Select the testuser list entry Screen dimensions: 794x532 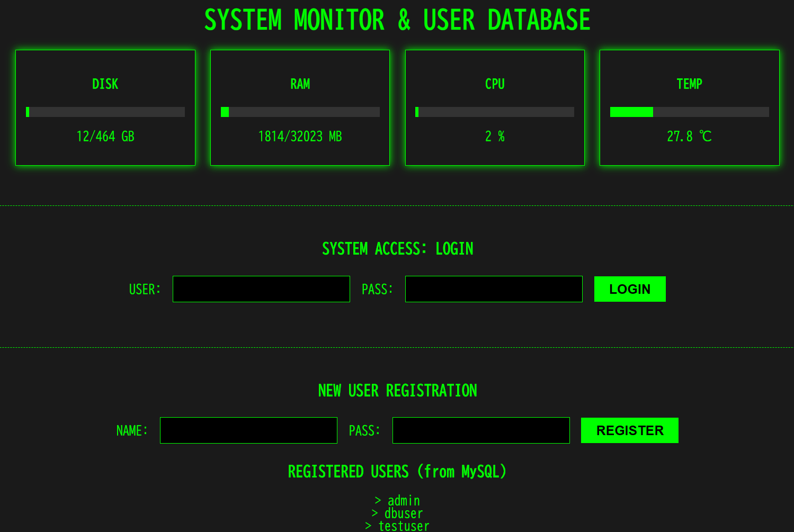pyautogui.click(x=397, y=526)
